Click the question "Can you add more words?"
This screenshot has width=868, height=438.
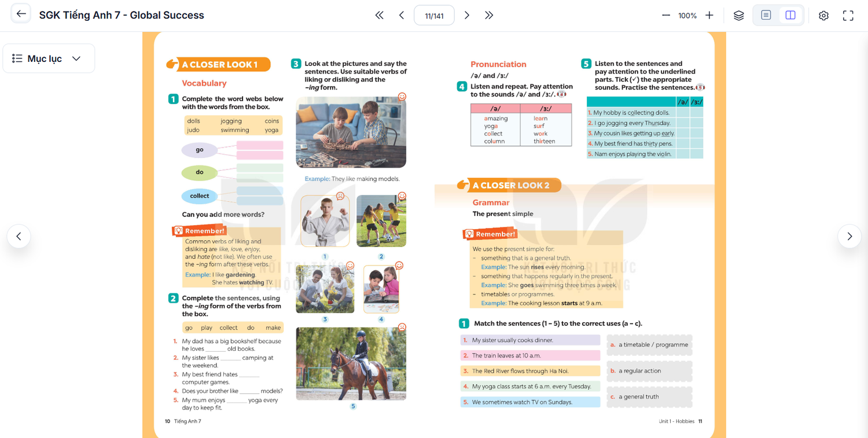tap(223, 215)
